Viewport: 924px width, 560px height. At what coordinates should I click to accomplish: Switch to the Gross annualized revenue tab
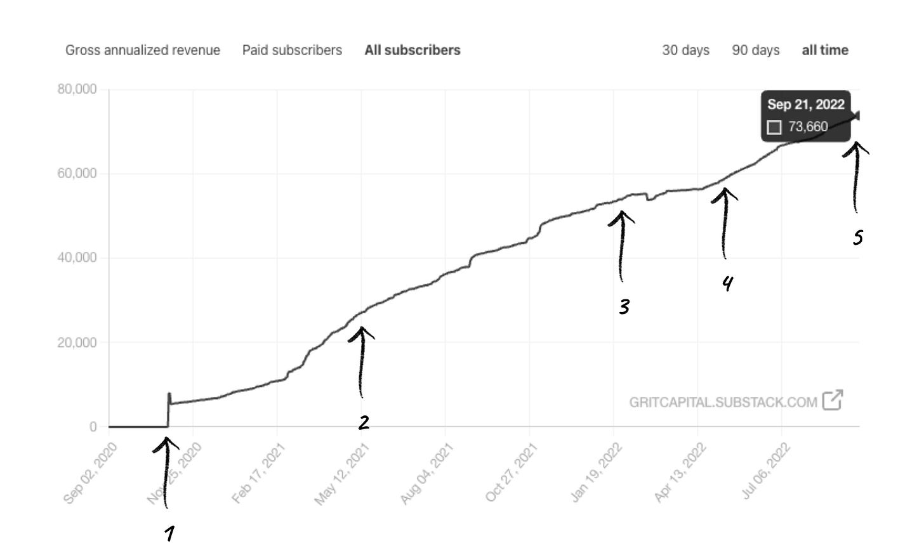[x=143, y=49]
